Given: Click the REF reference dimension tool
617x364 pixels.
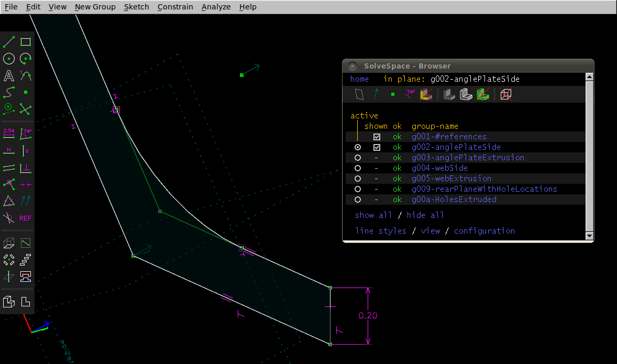Looking at the screenshot, I should [26, 218].
